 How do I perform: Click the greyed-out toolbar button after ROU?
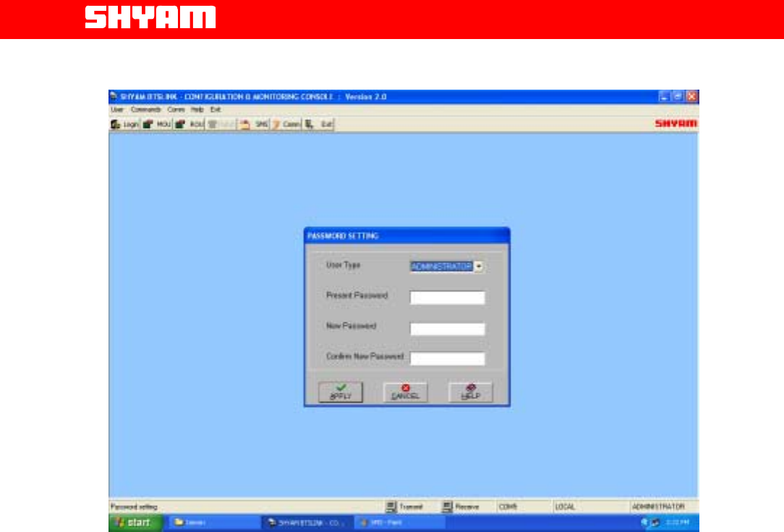(x=221, y=124)
